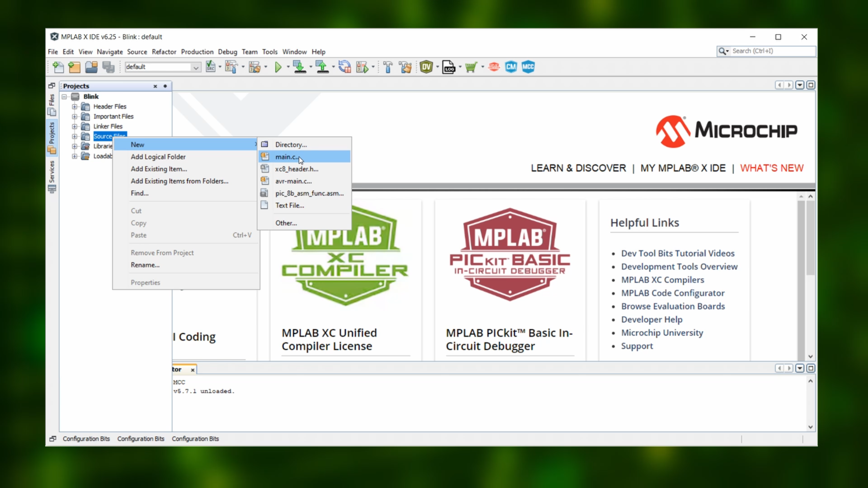Viewport: 868px width, 488px height.
Task: Click WHAT'S NEW tab link
Action: (x=771, y=168)
